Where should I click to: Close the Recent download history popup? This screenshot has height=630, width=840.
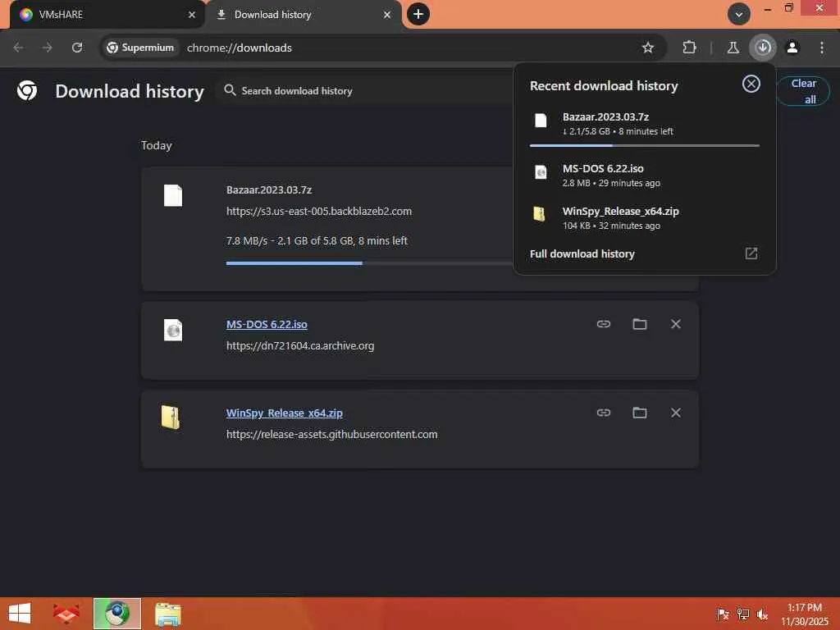point(751,84)
